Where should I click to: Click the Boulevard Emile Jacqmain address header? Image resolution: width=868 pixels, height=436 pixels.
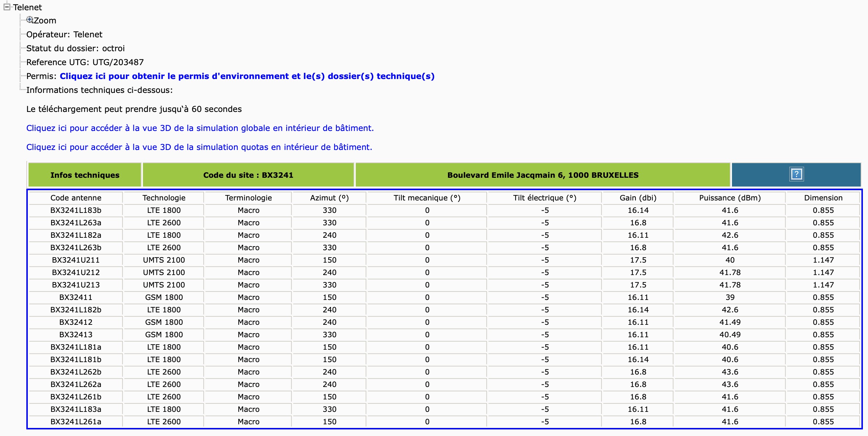coord(543,175)
